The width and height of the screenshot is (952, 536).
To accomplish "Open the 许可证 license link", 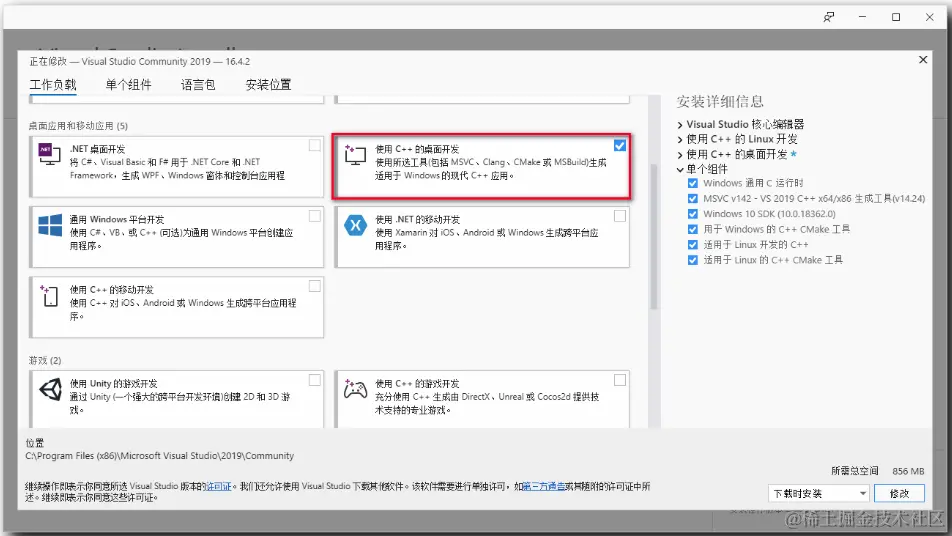I will [x=219, y=486].
